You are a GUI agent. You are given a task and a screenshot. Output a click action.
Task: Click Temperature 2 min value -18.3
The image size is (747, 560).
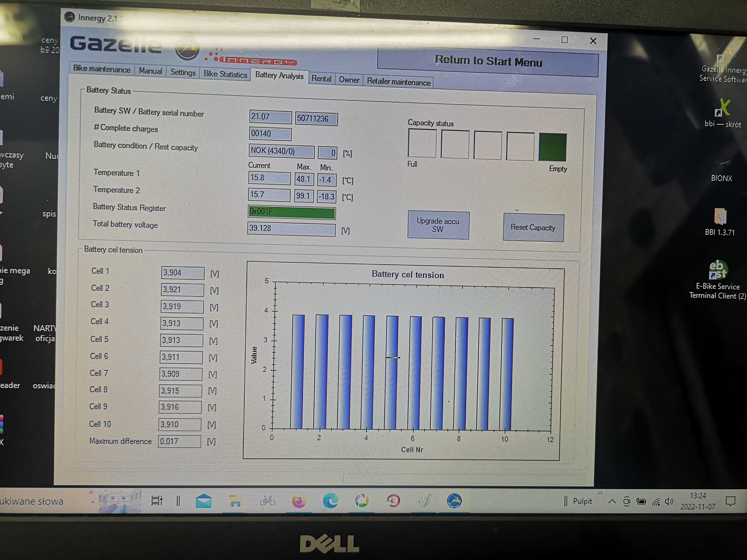[x=327, y=196]
